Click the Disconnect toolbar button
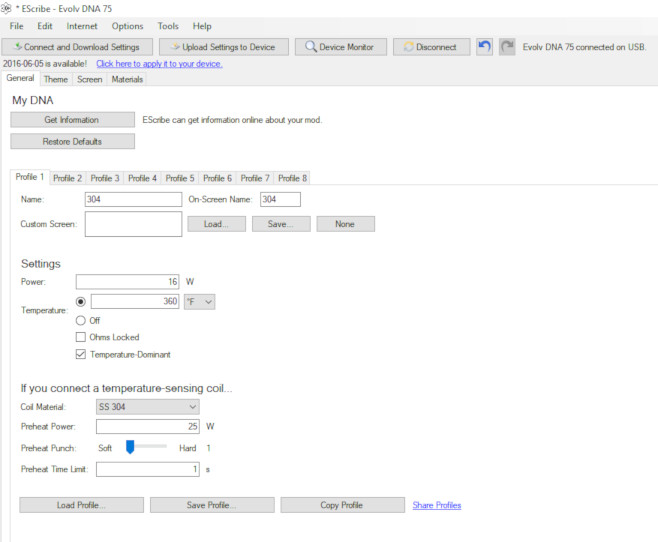The image size is (658, 542). point(431,47)
